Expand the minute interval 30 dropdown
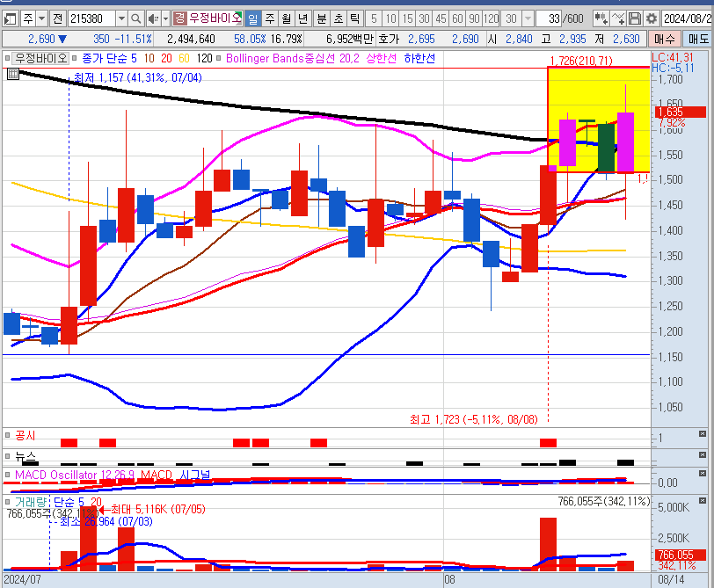Screen dimensions: 714x588 tap(537, 18)
